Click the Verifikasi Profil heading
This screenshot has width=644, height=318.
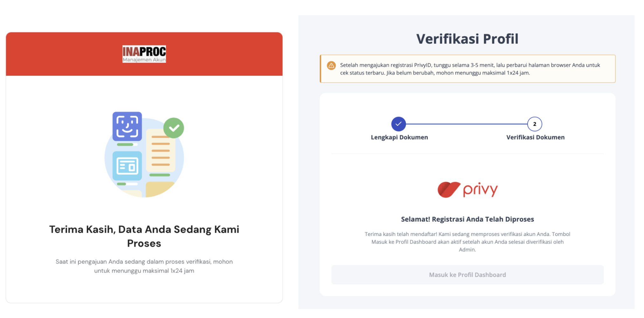click(467, 39)
